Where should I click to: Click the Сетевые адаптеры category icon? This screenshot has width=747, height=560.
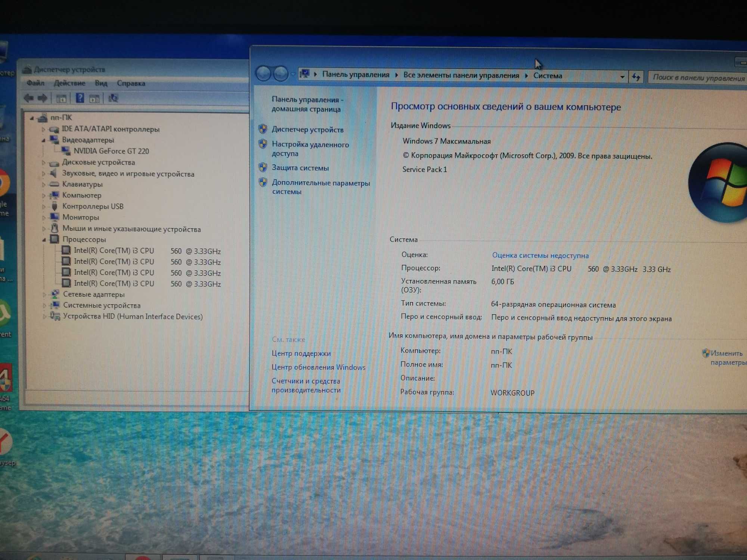[x=55, y=294]
